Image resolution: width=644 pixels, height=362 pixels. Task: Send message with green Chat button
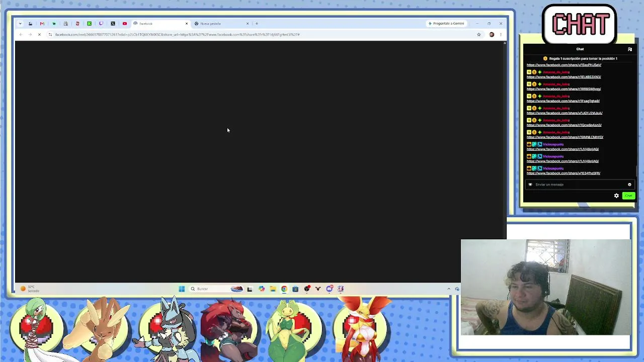click(628, 196)
